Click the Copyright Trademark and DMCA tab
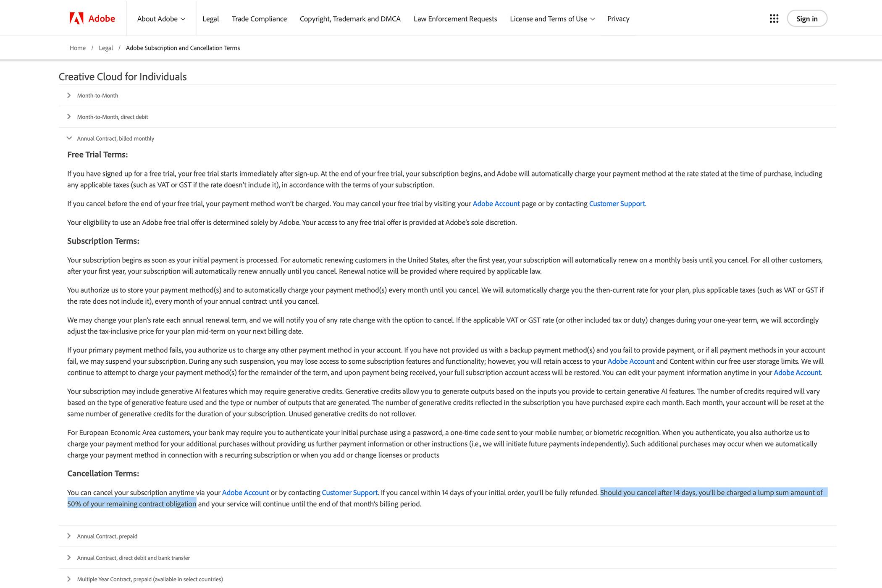882x588 pixels. 350,18
